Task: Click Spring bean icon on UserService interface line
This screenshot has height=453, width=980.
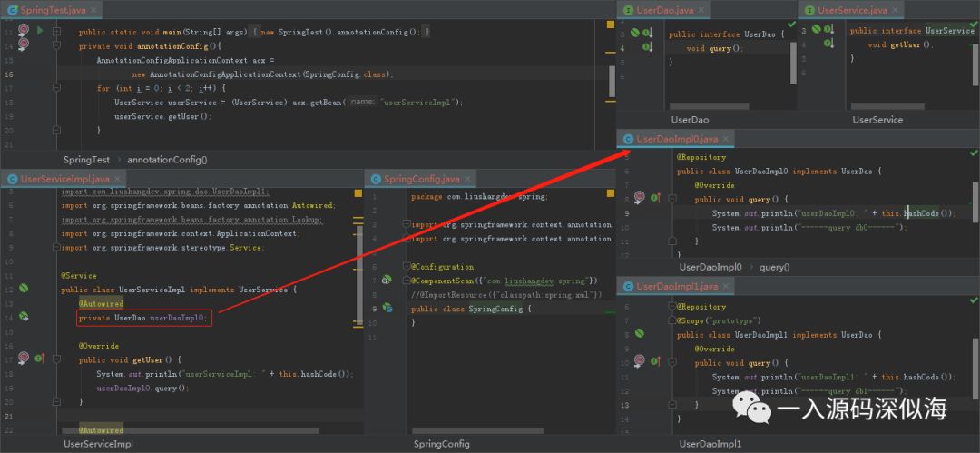Action: click(x=817, y=29)
